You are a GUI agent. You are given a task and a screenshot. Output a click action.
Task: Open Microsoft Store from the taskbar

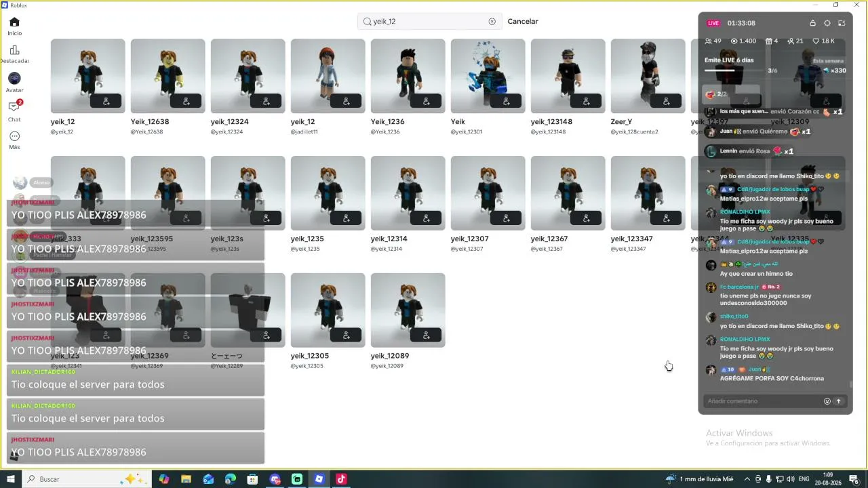[x=252, y=479]
